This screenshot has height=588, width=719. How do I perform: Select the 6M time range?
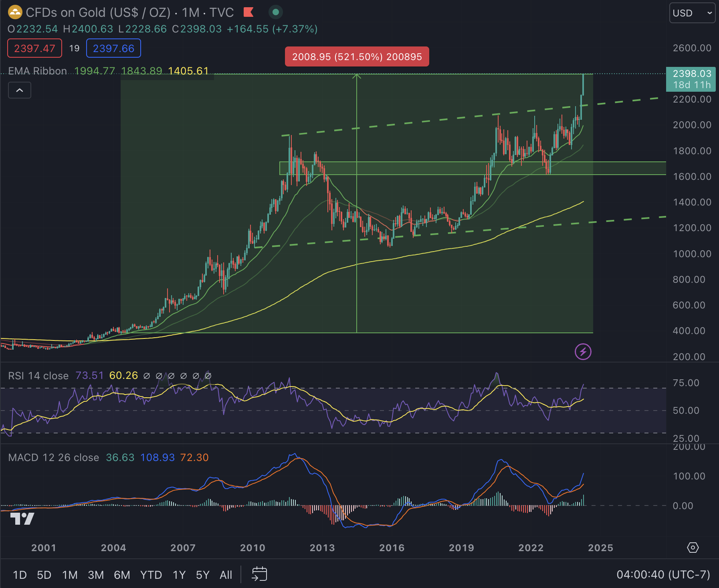click(x=122, y=575)
